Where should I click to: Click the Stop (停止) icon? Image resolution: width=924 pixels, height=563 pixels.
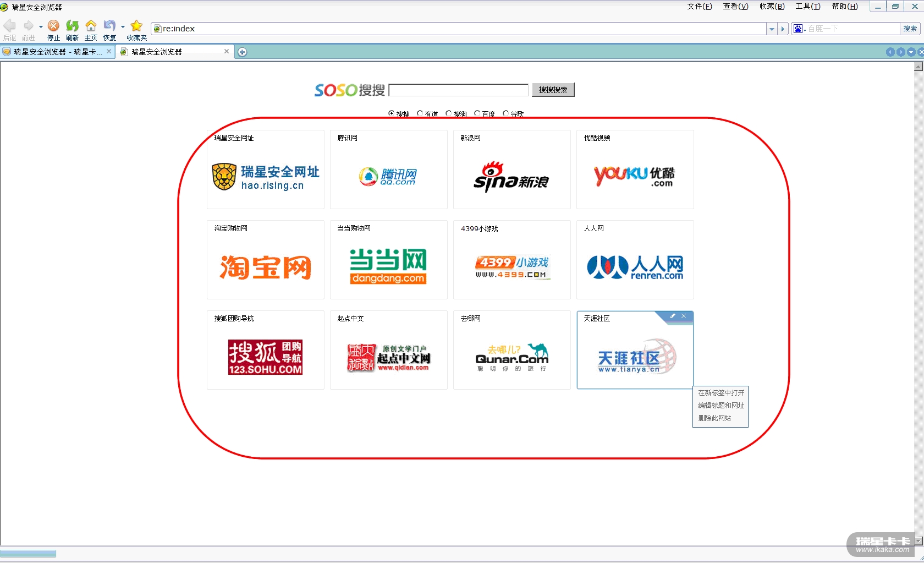pos(53,25)
